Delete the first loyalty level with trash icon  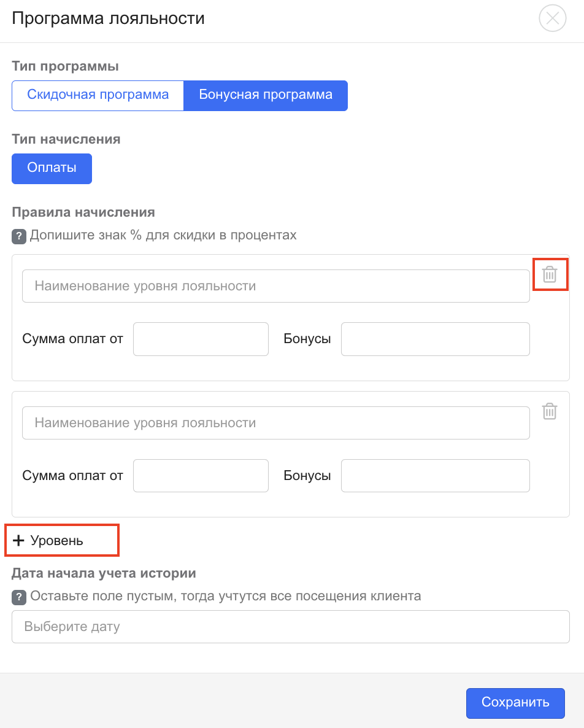550,274
